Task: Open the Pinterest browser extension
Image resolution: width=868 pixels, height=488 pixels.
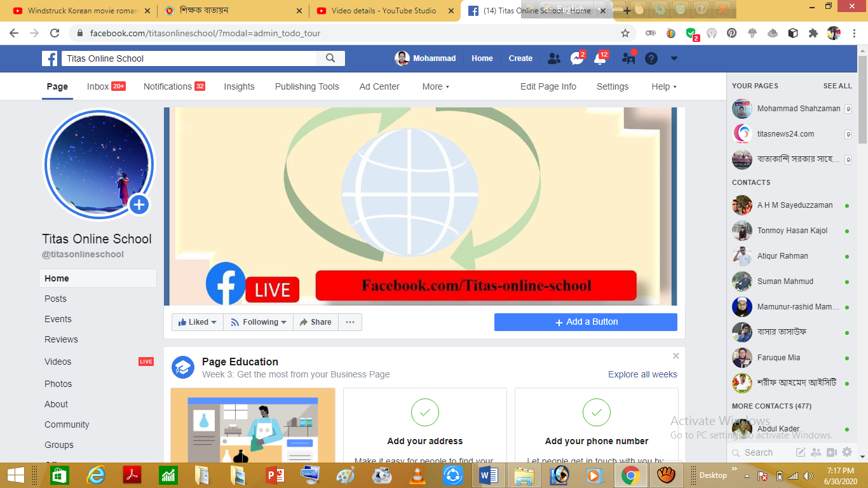Action: coord(732,33)
